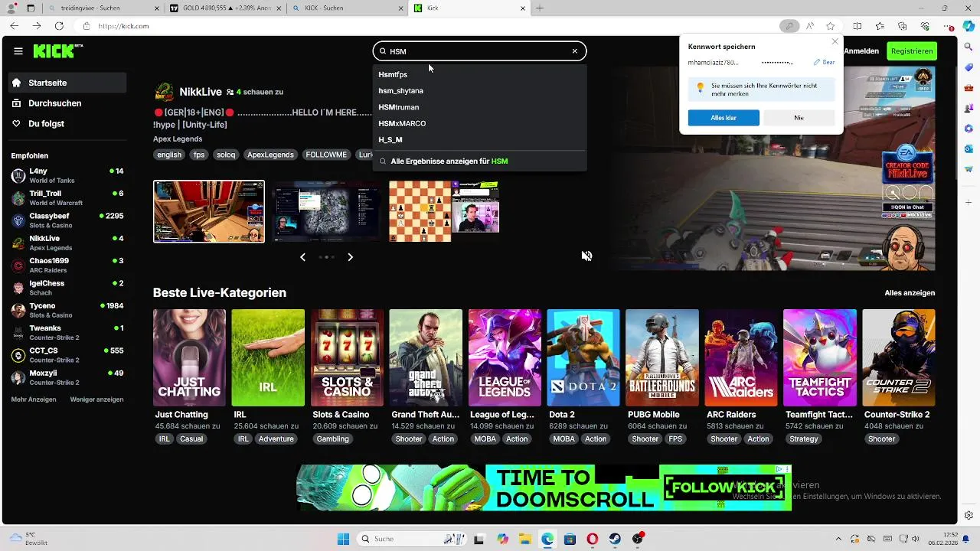Clear the HSM search text
The image size is (980, 551).
pos(575,51)
